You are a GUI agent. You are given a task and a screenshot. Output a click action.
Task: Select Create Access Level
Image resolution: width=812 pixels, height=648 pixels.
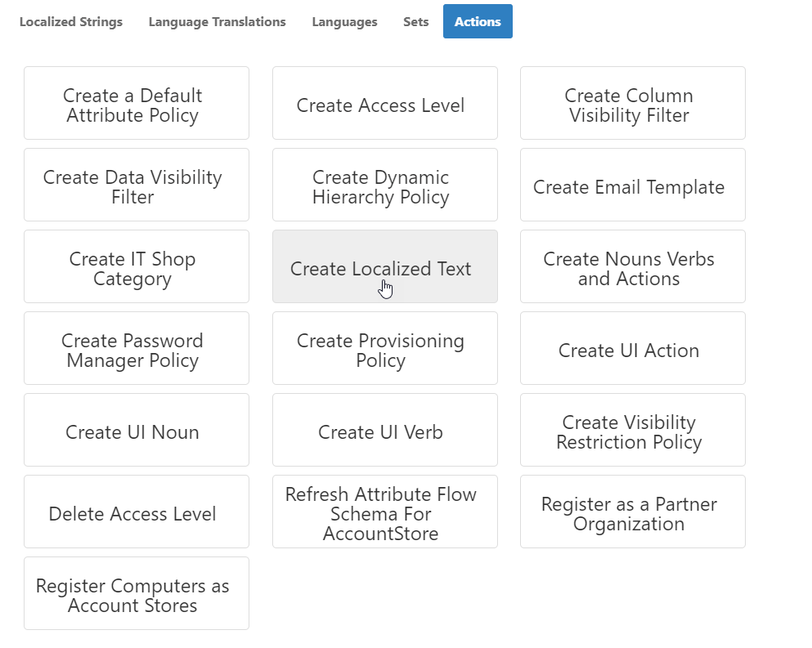coord(384,103)
